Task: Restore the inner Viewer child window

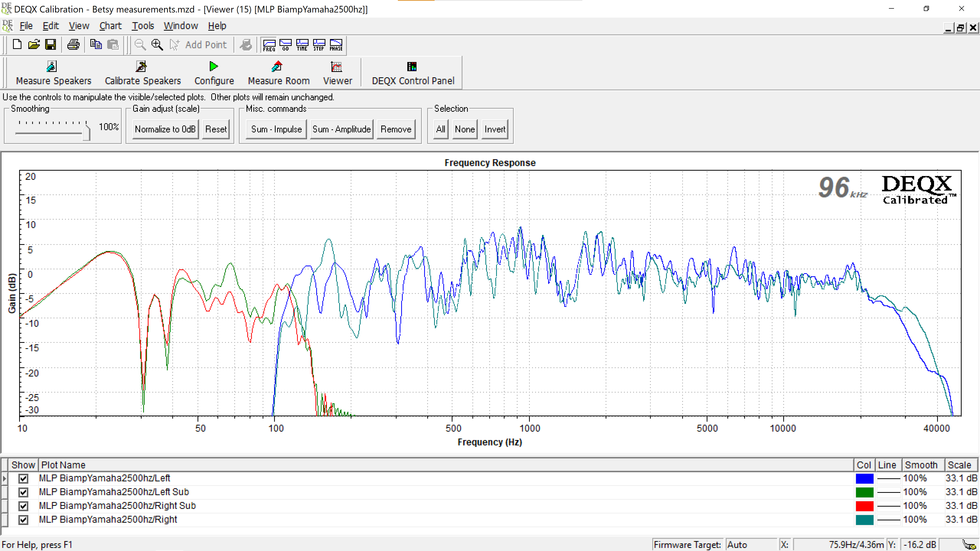Action: [x=960, y=28]
